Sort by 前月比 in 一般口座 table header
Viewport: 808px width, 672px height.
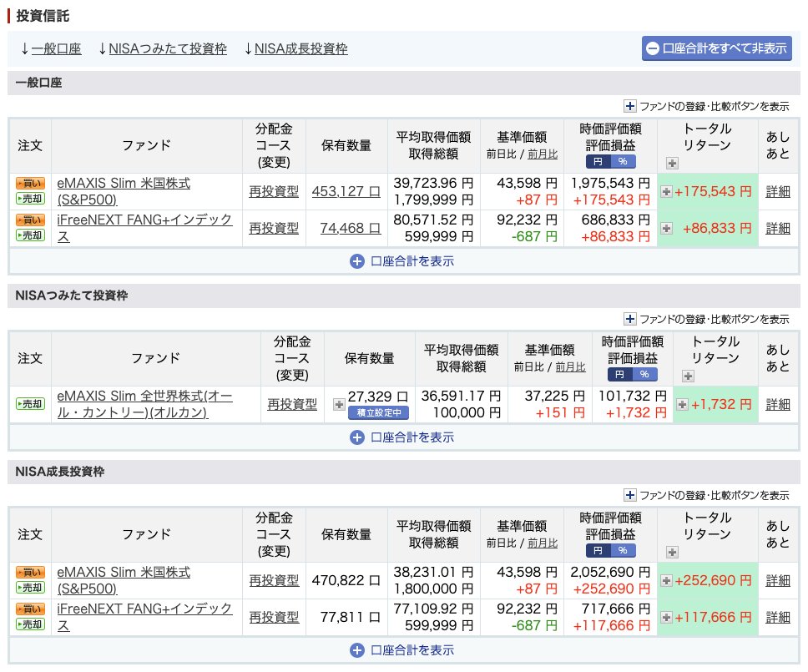(543, 154)
